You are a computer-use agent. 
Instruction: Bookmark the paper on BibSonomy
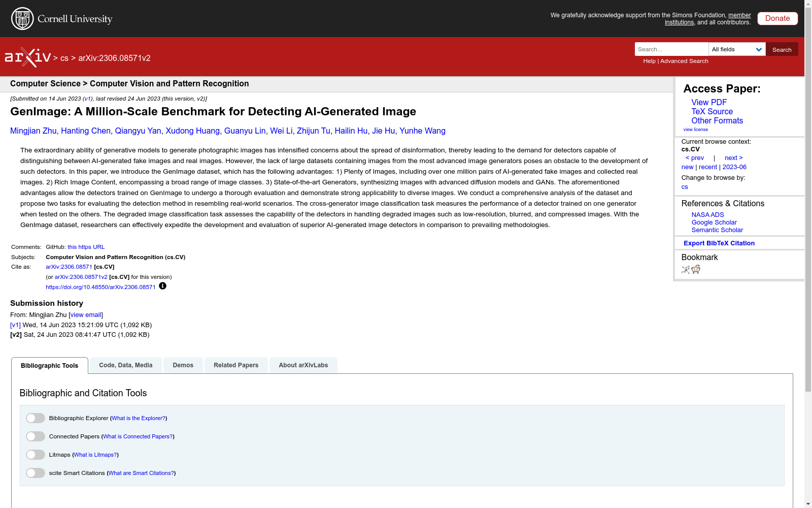pos(685,270)
